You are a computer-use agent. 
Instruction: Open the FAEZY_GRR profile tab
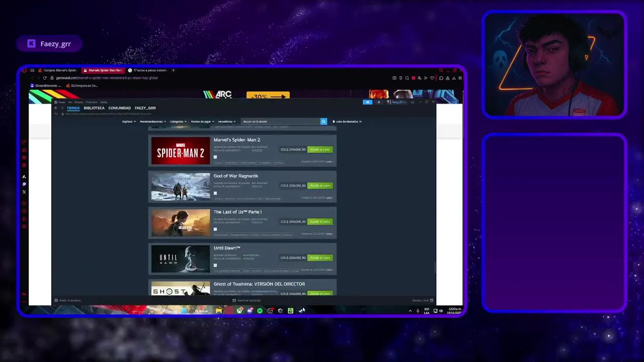[x=145, y=108]
